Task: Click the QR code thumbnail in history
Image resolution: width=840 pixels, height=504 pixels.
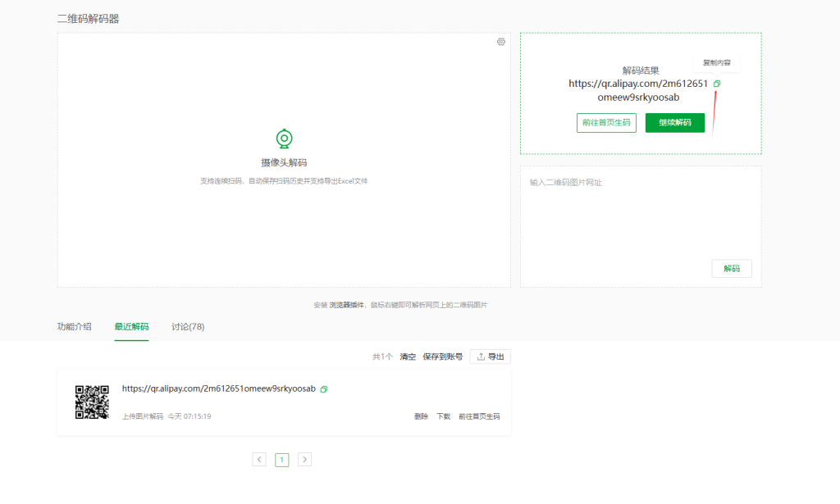Action: pyautogui.click(x=92, y=402)
